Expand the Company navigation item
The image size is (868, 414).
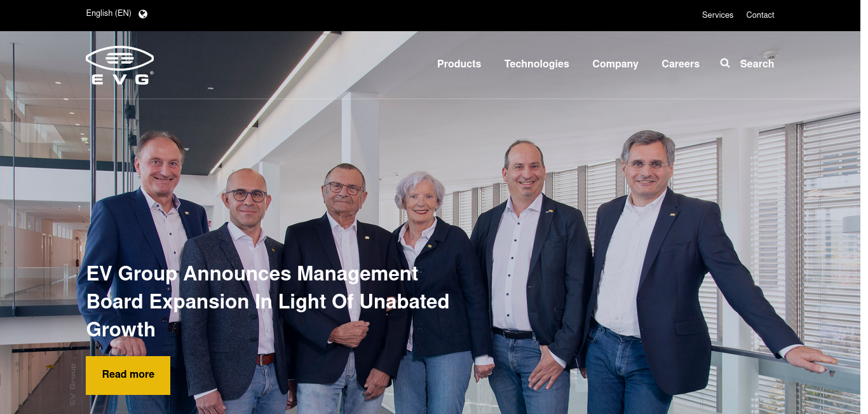pos(615,64)
